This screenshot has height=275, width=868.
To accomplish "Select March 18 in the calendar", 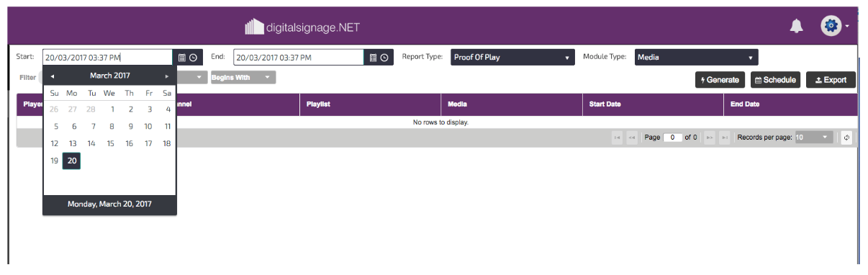I will click(x=166, y=144).
